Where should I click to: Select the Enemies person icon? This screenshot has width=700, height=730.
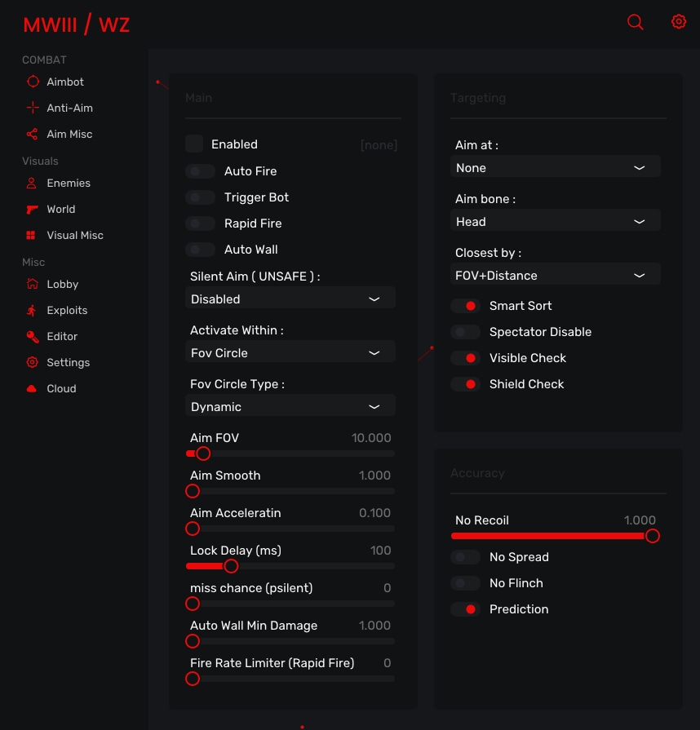pyautogui.click(x=32, y=184)
